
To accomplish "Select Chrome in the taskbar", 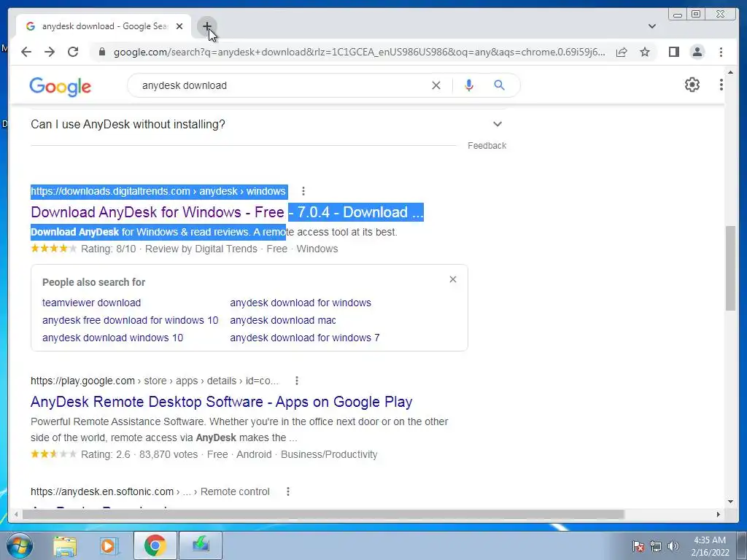I will 155,545.
